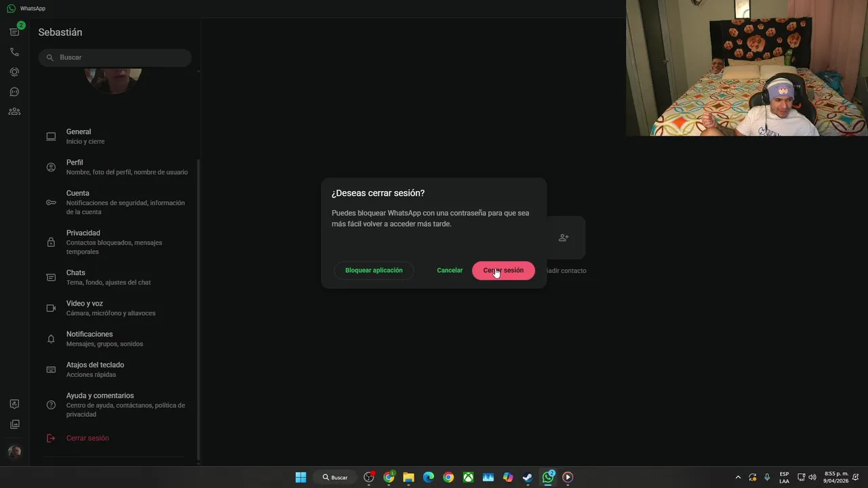Open Xbox app from taskbar
The image size is (868, 488).
pos(468,477)
